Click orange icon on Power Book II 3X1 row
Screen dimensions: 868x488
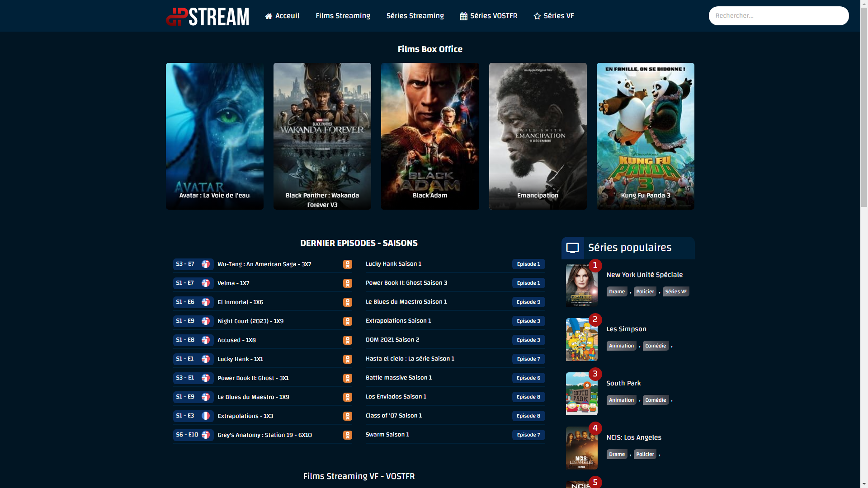pyautogui.click(x=347, y=378)
